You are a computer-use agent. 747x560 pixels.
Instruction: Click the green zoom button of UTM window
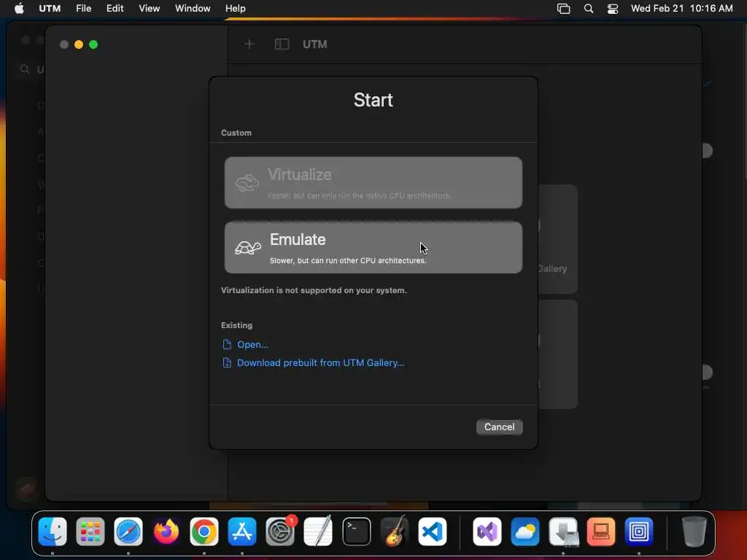pyautogui.click(x=93, y=44)
